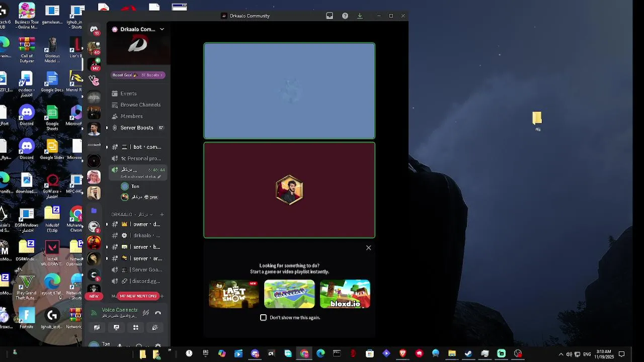644x362 pixels.
Task: Launch an activity from voice panel
Action: (x=135, y=327)
